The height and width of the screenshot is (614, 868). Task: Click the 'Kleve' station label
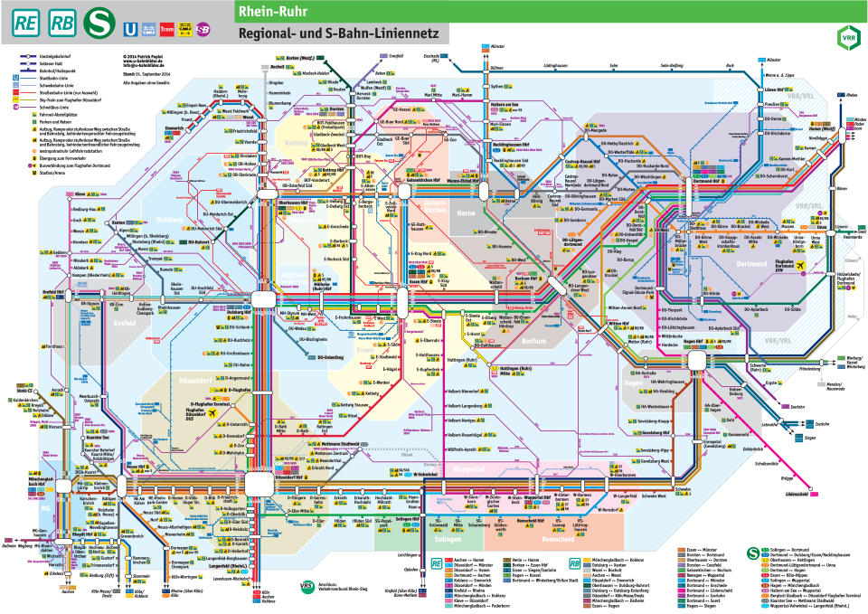tap(80, 195)
